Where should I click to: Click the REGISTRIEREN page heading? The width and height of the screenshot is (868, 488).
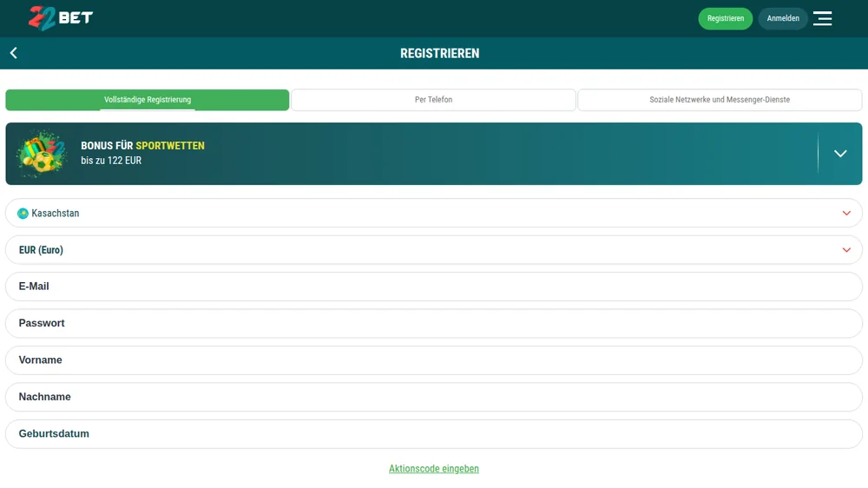tap(440, 53)
